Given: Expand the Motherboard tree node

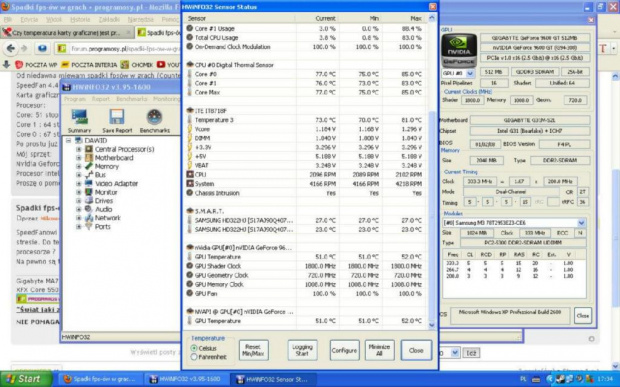Looking at the screenshot, I should point(79,158).
